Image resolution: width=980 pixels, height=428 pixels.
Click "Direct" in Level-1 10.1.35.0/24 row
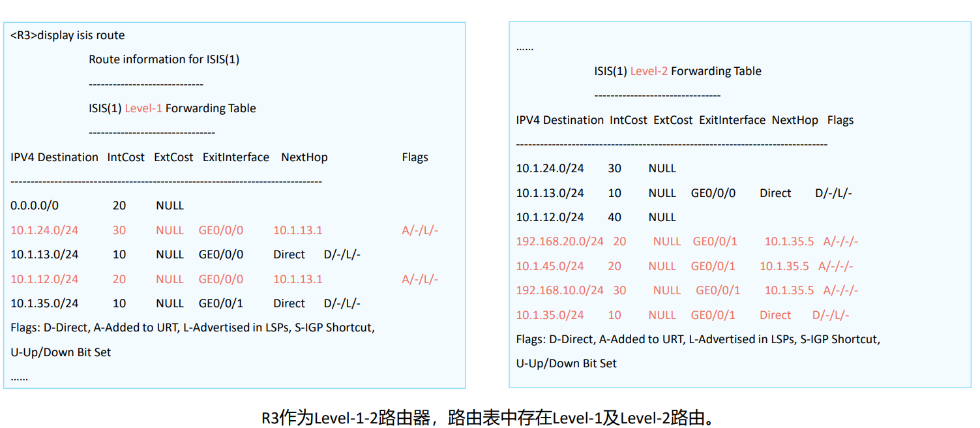[x=290, y=303]
